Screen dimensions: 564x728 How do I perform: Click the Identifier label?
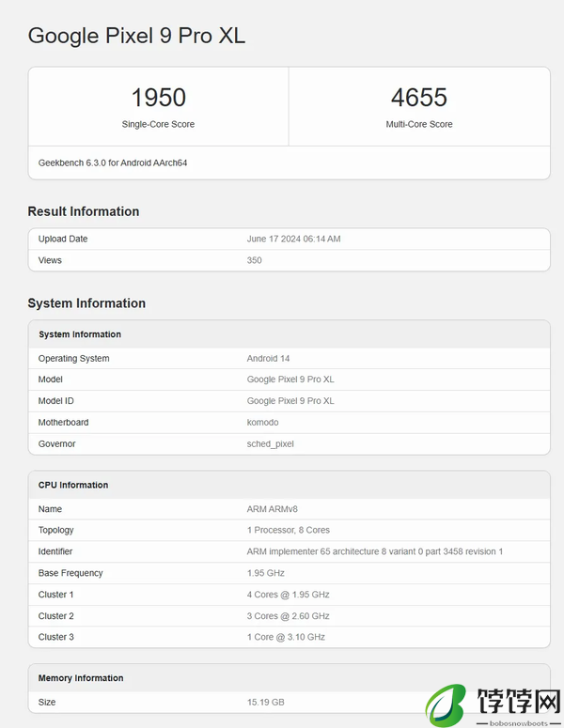point(55,551)
